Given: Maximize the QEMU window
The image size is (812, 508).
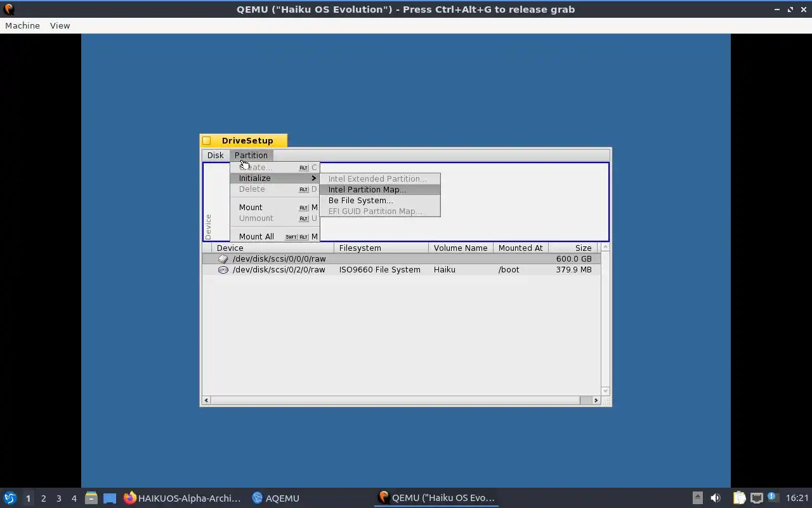Looking at the screenshot, I should [x=790, y=10].
